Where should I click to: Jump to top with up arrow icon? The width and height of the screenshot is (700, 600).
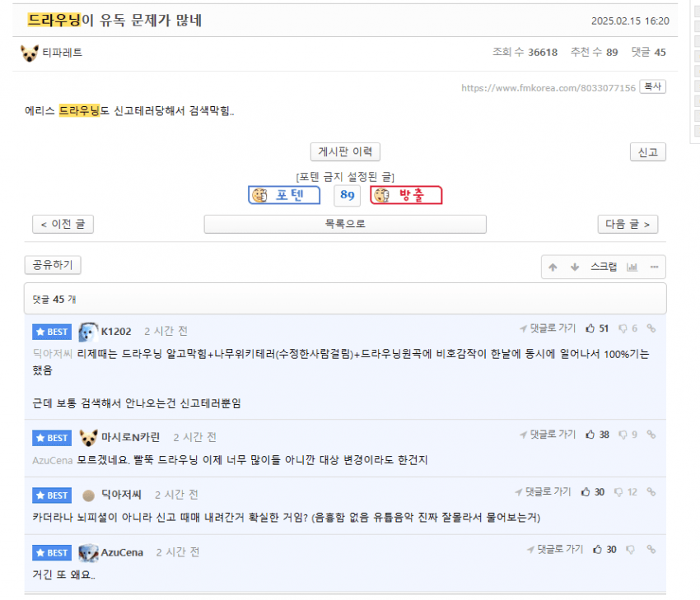(553, 267)
